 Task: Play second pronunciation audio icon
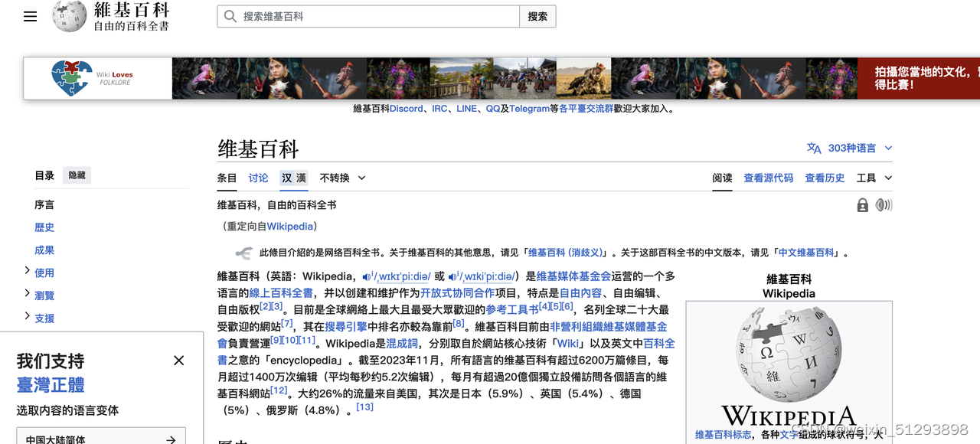[454, 276]
